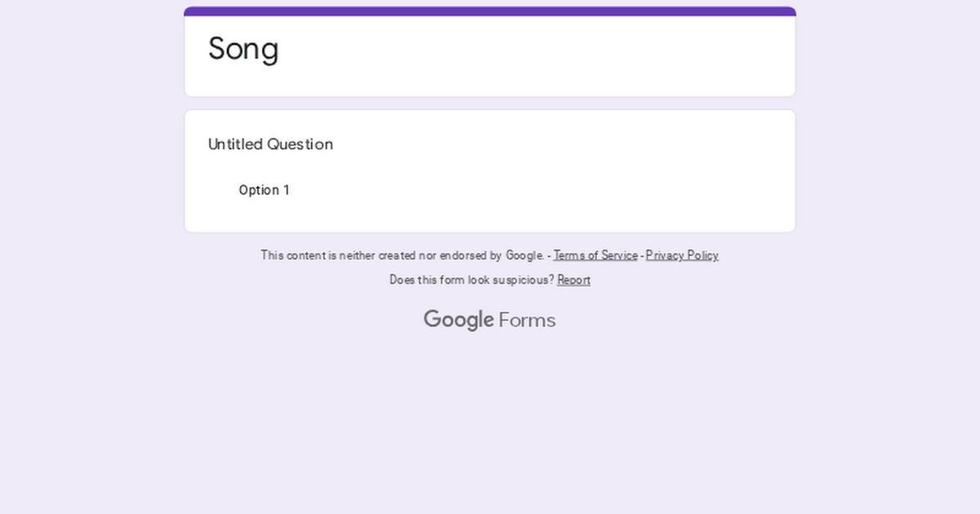This screenshot has width=980, height=514.
Task: Click the purple accent bar above Song
Action: pos(490,11)
